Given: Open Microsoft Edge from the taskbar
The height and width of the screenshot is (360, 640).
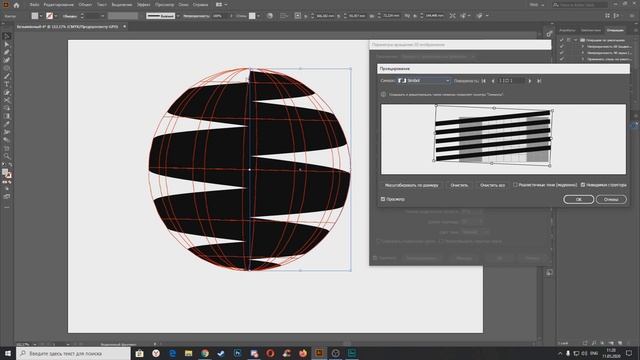Looking at the screenshot, I should [172, 353].
